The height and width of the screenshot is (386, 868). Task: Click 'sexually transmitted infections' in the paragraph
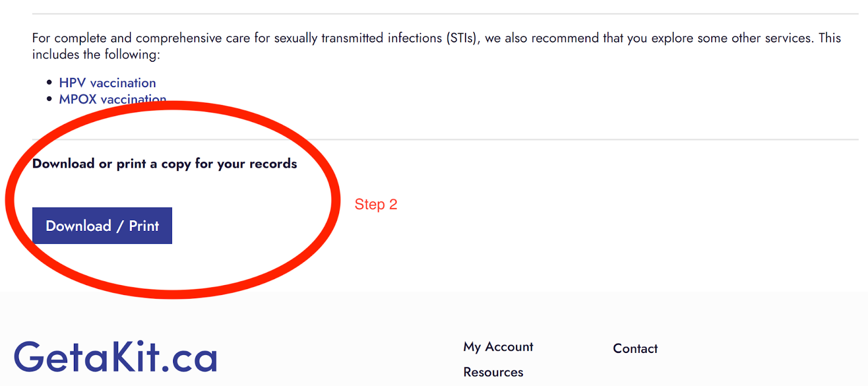(358, 38)
